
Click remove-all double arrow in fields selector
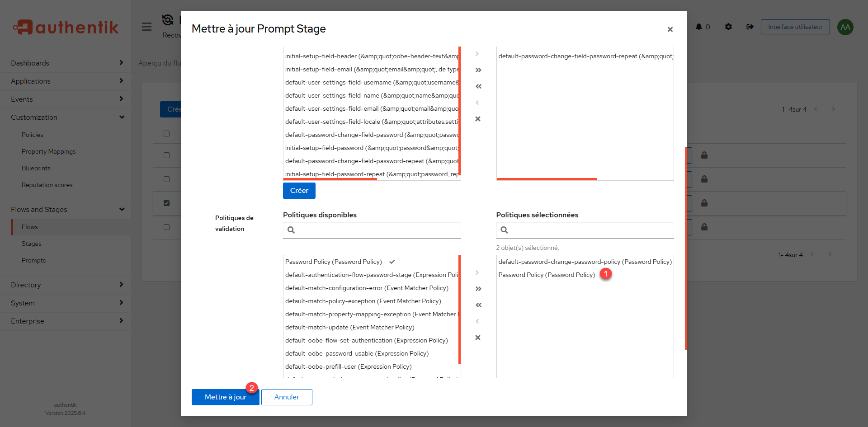coord(478,86)
